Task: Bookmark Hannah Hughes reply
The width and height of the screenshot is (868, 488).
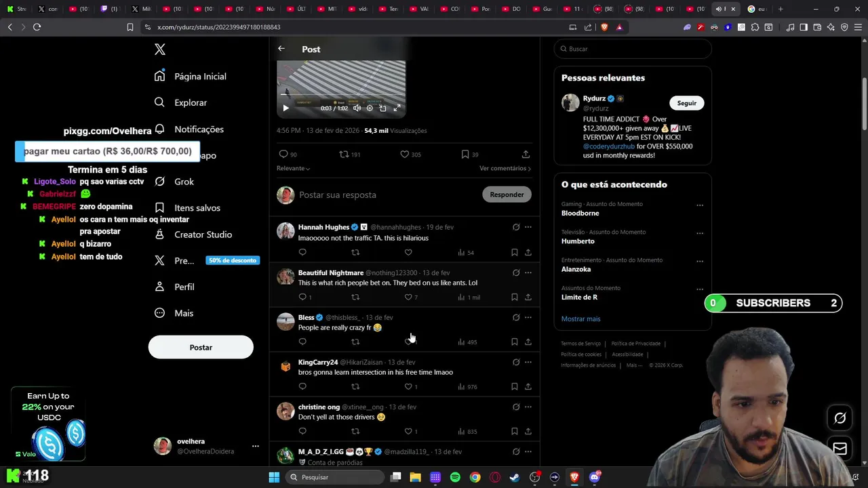Action: (514, 252)
